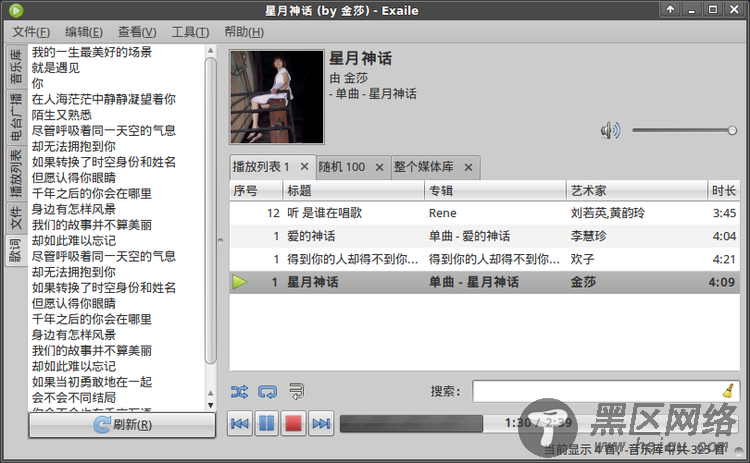
Task: Click lyric line 如果当初勇敢地在一起
Action: (x=92, y=382)
